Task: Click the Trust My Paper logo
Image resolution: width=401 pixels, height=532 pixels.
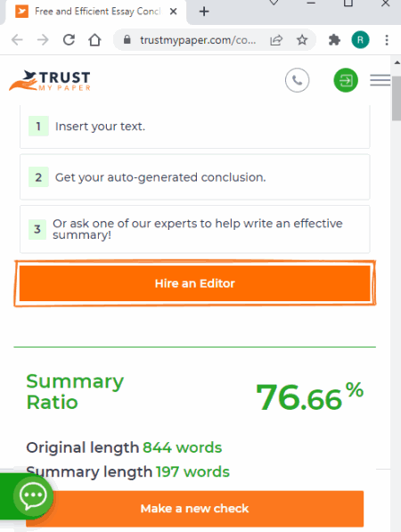Action: pyautogui.click(x=50, y=81)
